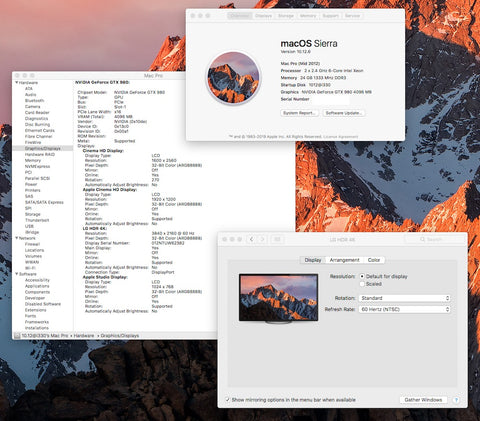Screen dimensions: 480x421
Task: Collapse the Hardware section in sidebar
Action: 16,82
